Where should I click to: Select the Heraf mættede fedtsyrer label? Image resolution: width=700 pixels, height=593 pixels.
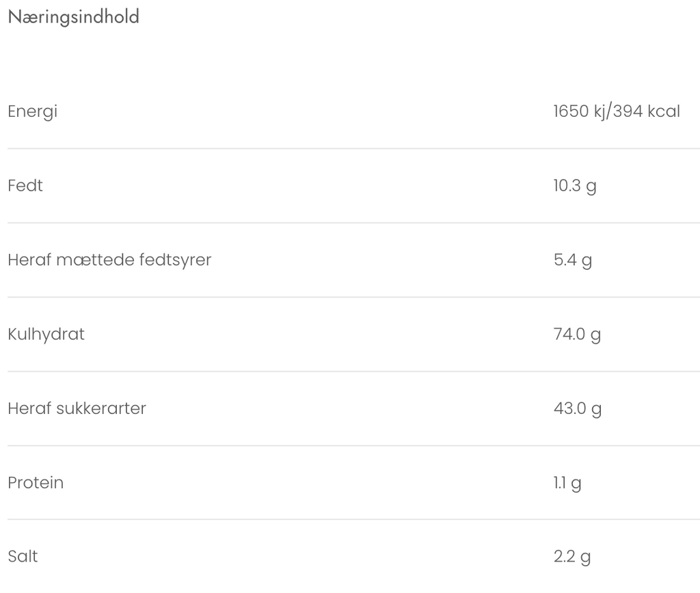coord(109,260)
